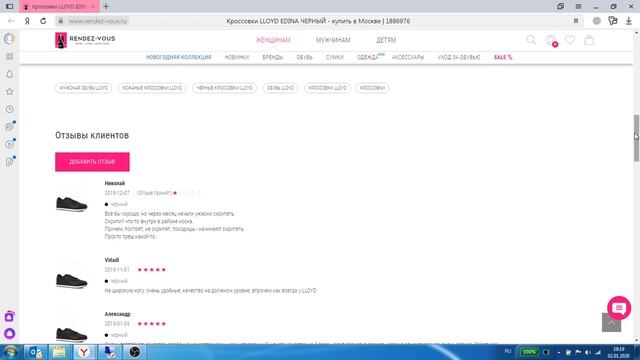This screenshot has width=640, height=360.
Task: Click the Yandex home 'Я' button
Action: pos(27,21)
